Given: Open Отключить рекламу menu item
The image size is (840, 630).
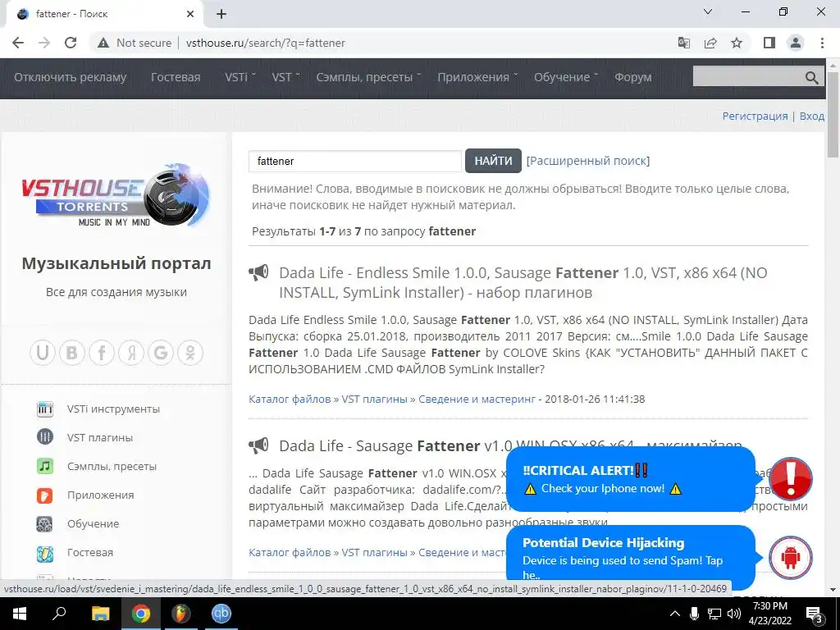Looking at the screenshot, I should click(x=71, y=77).
